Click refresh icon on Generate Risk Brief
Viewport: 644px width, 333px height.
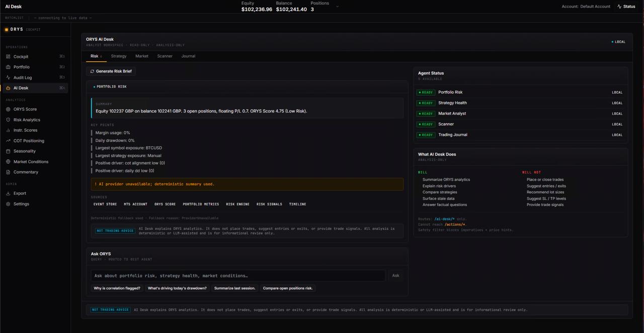(x=92, y=71)
